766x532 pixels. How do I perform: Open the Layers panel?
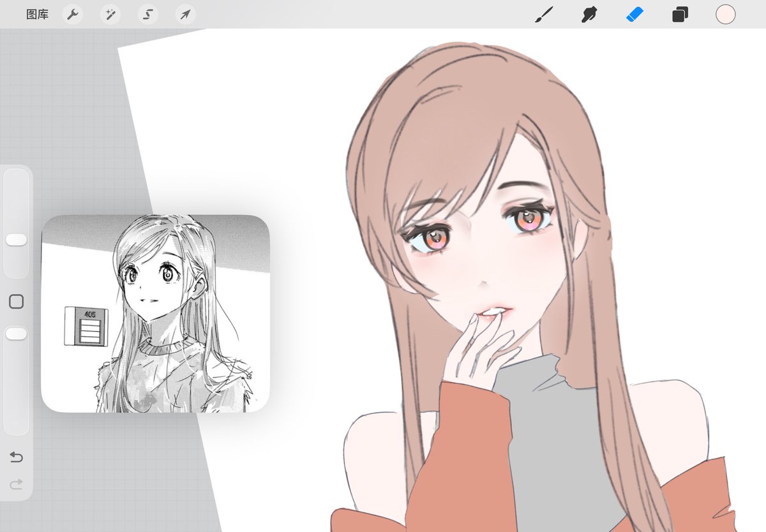[x=680, y=14]
